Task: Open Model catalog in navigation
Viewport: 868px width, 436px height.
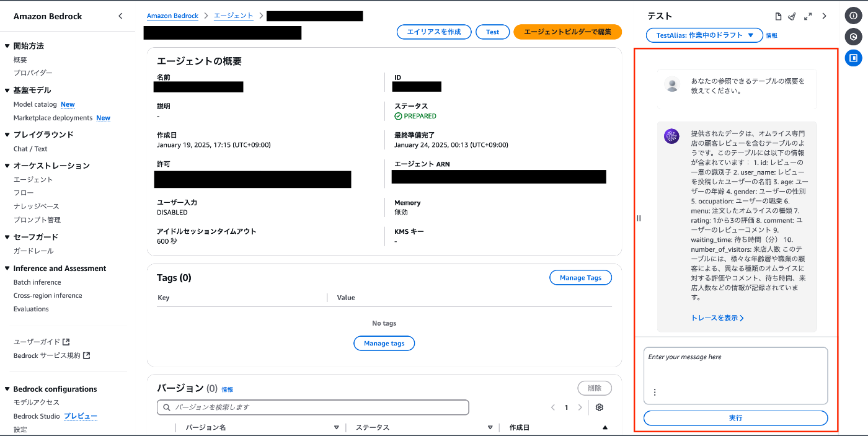Action: pos(35,104)
